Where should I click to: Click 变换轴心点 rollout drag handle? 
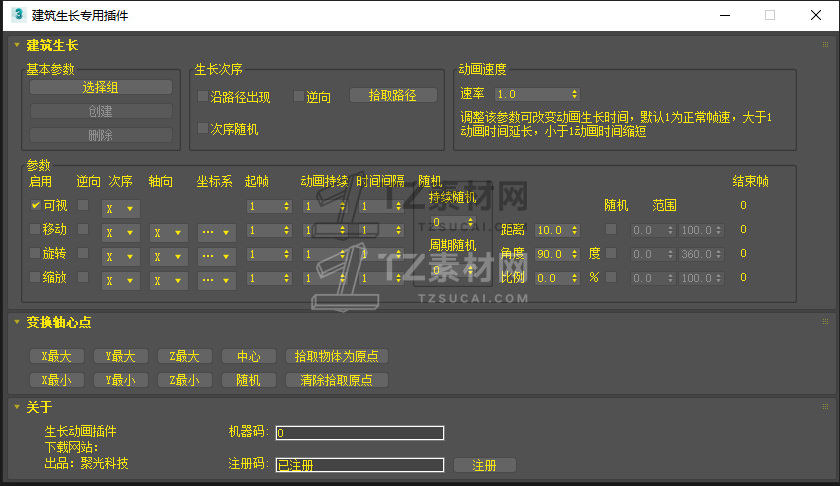coord(826,321)
